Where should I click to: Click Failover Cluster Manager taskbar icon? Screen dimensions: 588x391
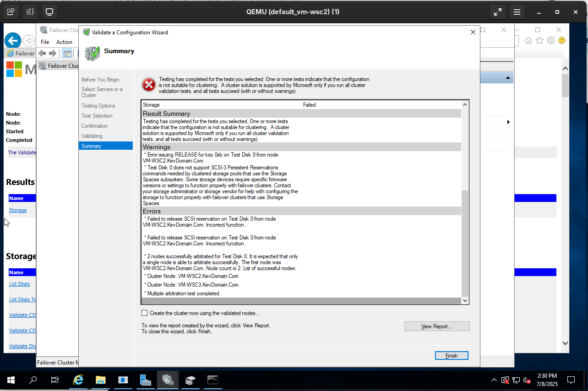[x=168, y=380]
